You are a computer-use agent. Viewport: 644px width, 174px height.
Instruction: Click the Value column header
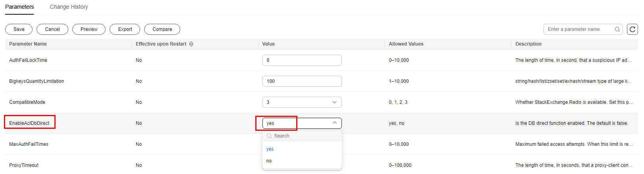coord(268,44)
